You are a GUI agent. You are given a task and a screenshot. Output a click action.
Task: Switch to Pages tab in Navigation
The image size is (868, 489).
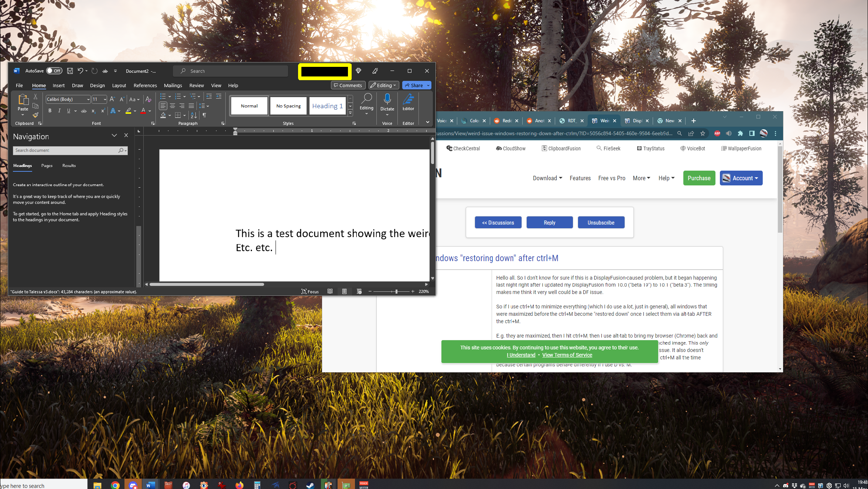pos(47,165)
